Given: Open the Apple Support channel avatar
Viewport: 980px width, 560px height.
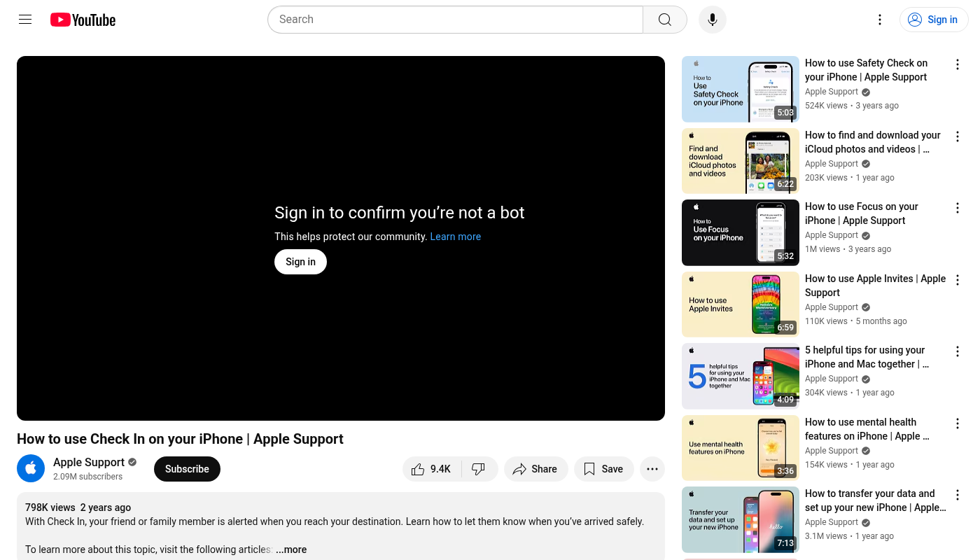Looking at the screenshot, I should pos(31,469).
